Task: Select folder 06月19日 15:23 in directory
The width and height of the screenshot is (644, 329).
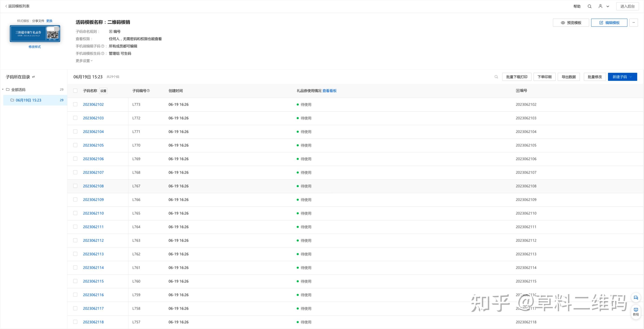Action: (x=28, y=100)
